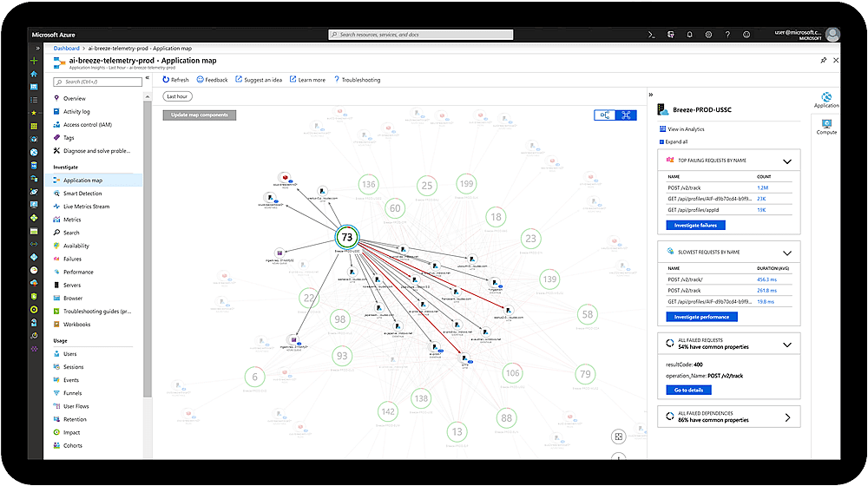The width and height of the screenshot is (868, 486).
Task: Open Overview in the resource menu
Action: point(74,99)
